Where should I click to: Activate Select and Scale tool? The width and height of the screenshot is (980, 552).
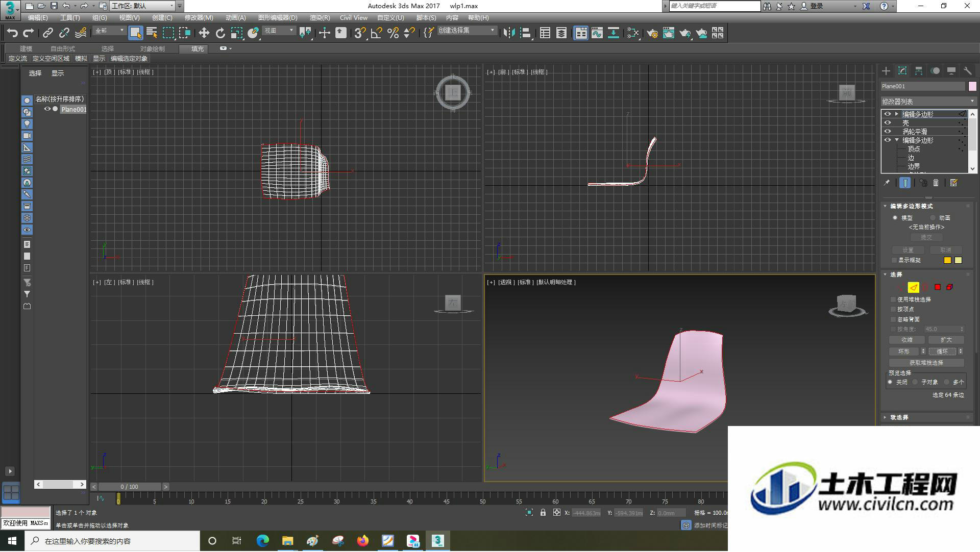pyautogui.click(x=236, y=33)
